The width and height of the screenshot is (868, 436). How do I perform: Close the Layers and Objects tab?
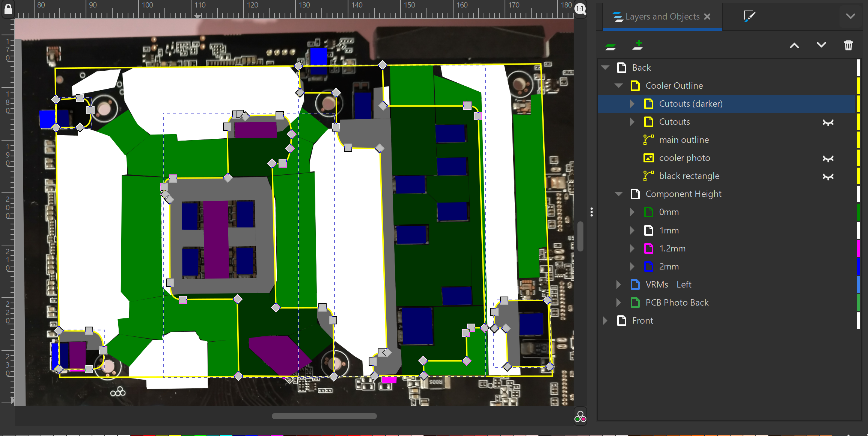[x=708, y=17]
